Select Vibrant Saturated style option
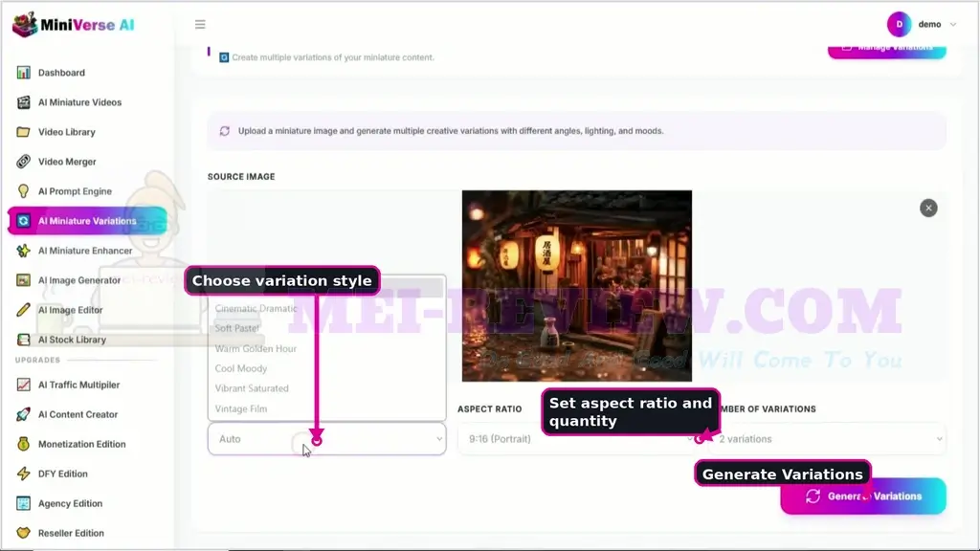The height and width of the screenshot is (551, 980). point(252,388)
